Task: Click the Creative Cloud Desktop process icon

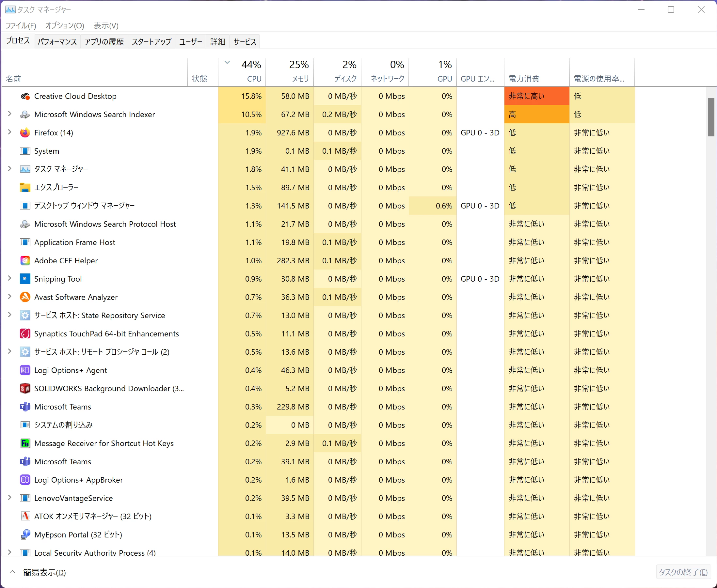Action: 25,96
